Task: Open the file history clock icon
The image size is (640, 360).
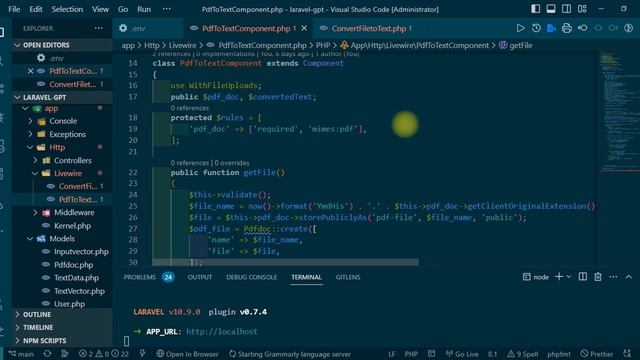Action: (536, 28)
